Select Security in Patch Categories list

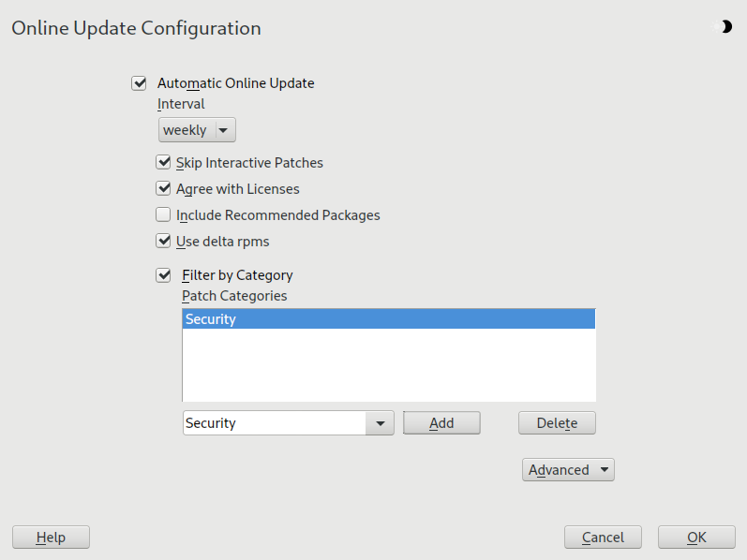(x=388, y=319)
